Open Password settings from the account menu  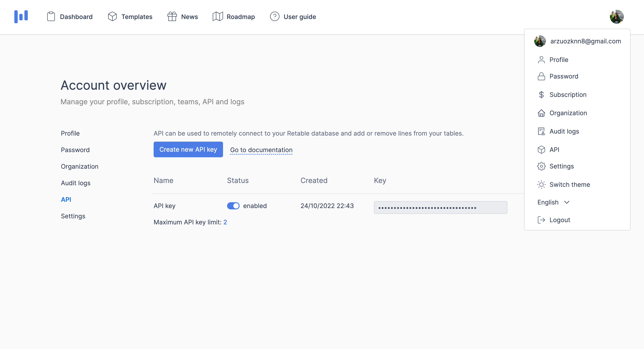pos(564,76)
